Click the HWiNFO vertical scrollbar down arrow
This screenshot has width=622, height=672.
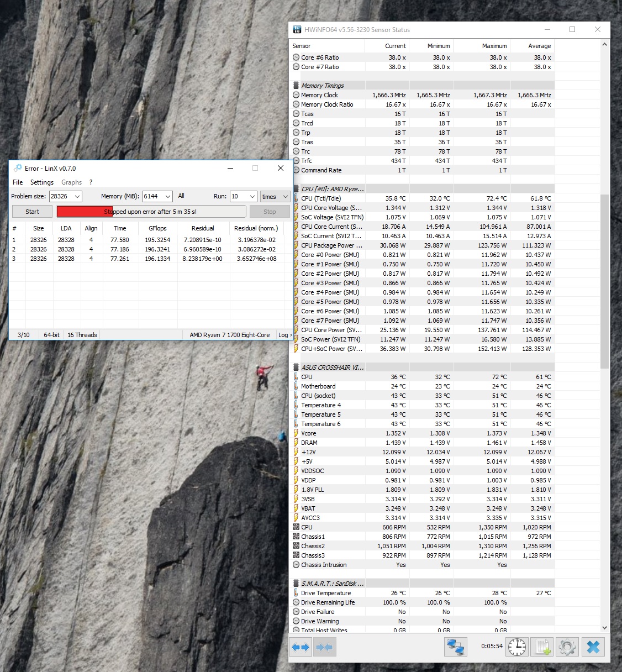(604, 628)
